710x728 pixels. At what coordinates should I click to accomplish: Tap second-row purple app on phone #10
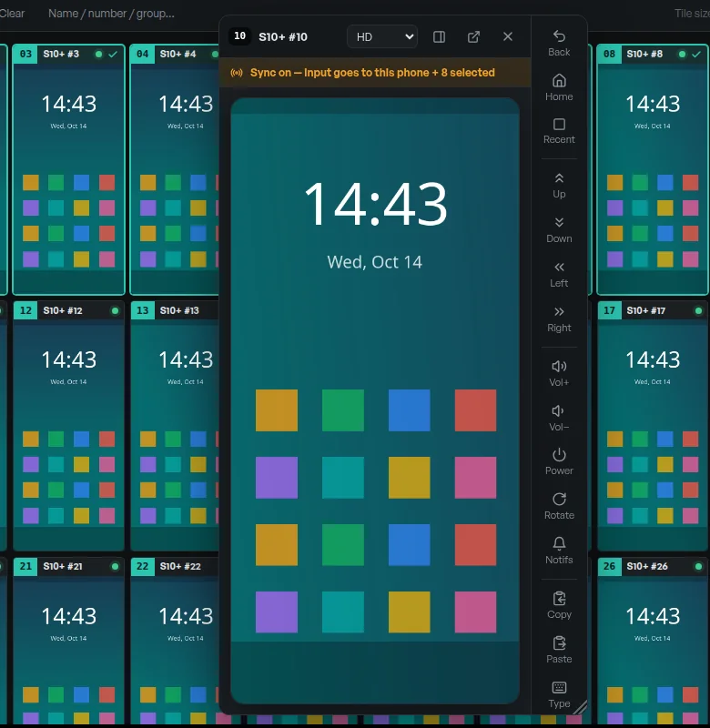click(x=277, y=478)
